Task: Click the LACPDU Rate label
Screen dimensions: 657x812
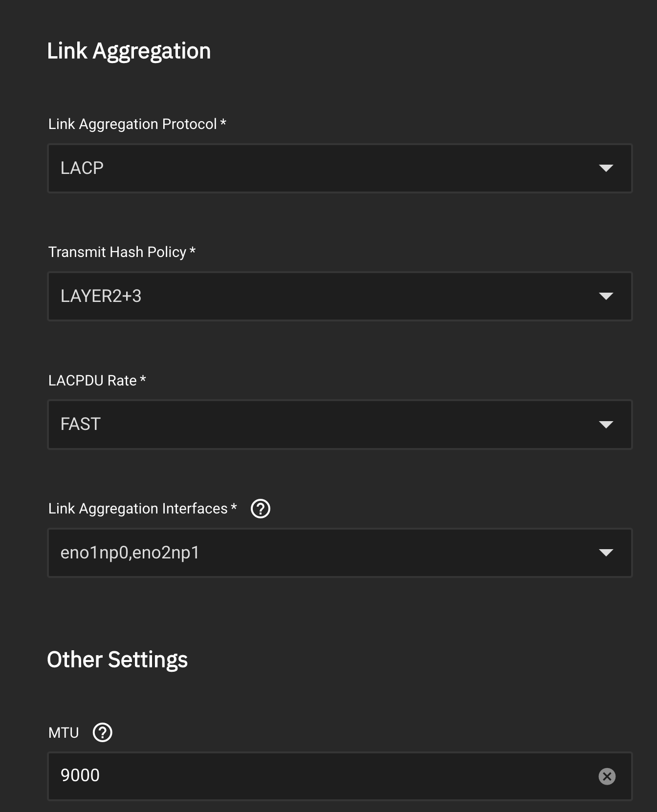Action: (92, 381)
